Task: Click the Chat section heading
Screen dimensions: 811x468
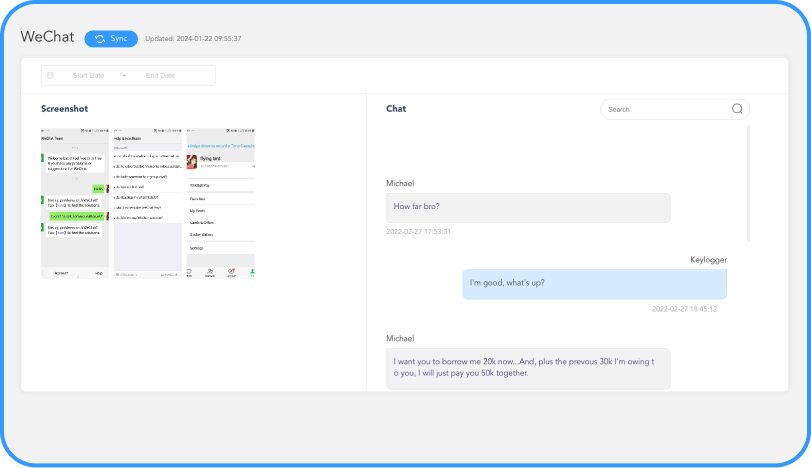Action: [396, 108]
